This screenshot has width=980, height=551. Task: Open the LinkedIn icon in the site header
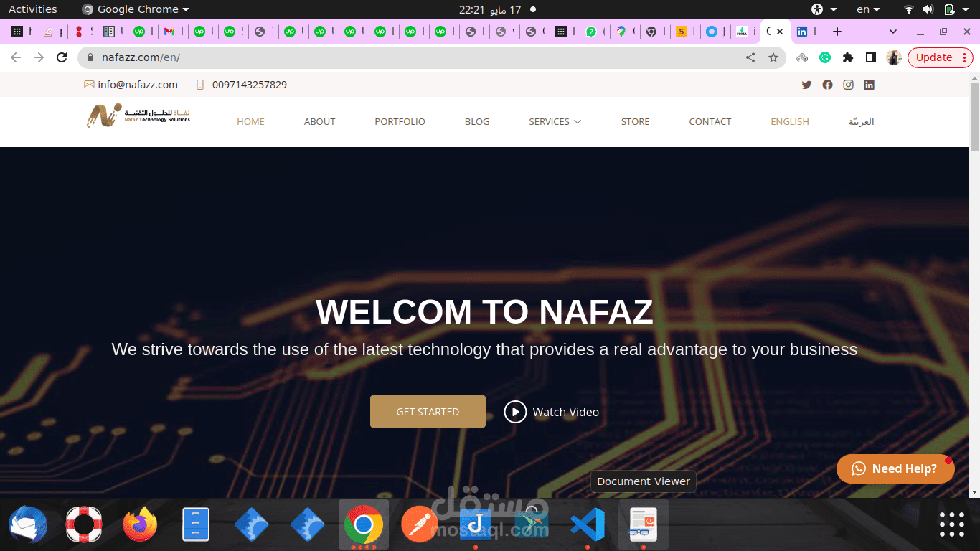(x=869, y=85)
